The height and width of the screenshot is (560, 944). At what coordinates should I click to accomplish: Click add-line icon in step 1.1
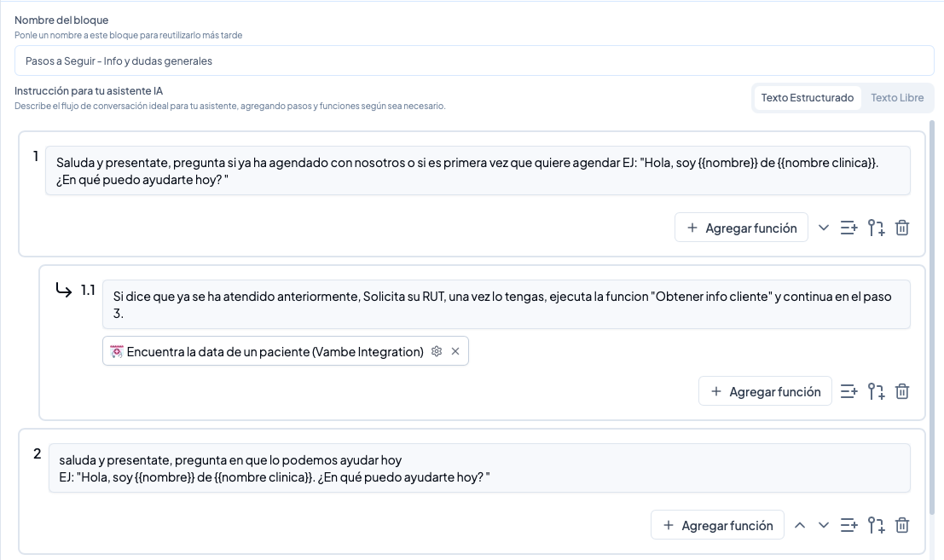coord(848,391)
